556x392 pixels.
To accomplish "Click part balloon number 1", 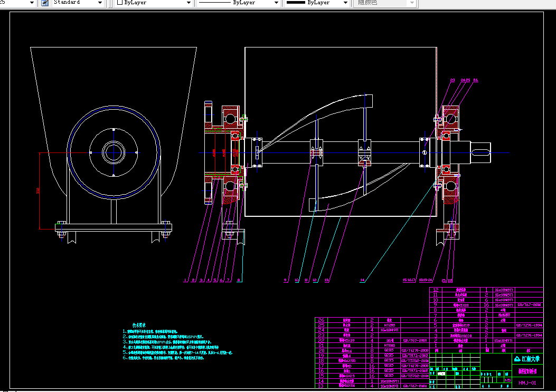I will click(185, 281).
